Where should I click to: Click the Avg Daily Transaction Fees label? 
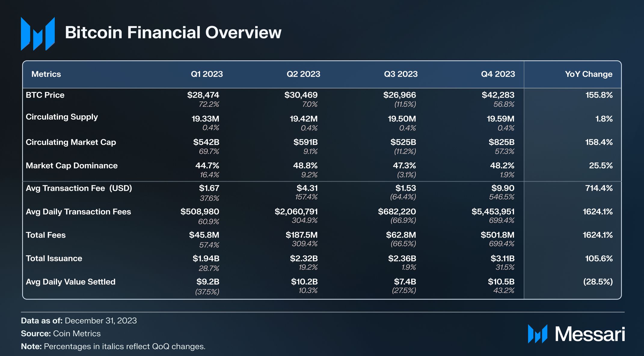pos(78,212)
